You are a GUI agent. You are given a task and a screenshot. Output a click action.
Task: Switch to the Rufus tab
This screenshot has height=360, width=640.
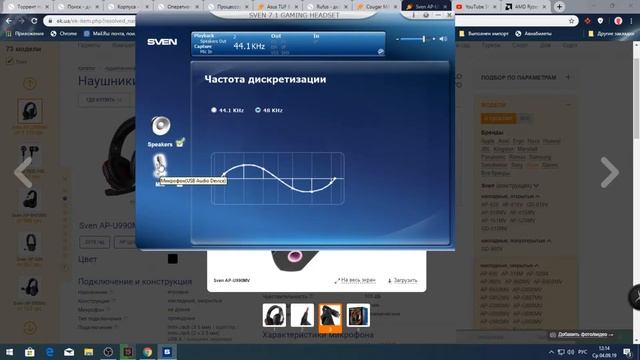pos(327,7)
